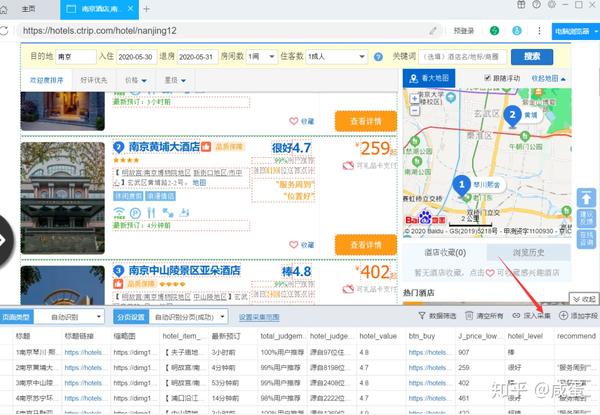The image size is (600, 415).
Task: Click the restaurant fork-knife icon of 南京黄埔大酒店
Action: 152,213
